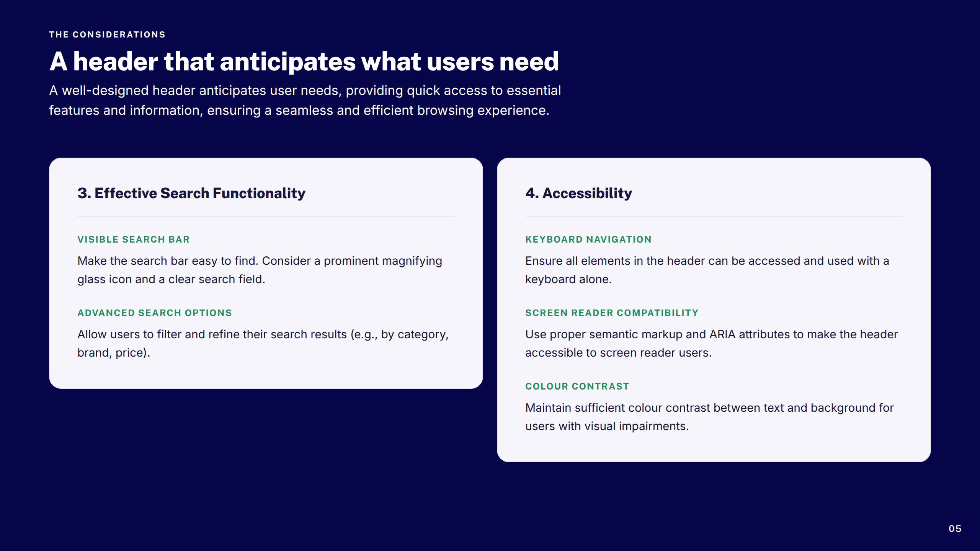Select the intro paragraph about well-designed headers
Image resolution: width=980 pixels, height=551 pixels.
coord(305,100)
